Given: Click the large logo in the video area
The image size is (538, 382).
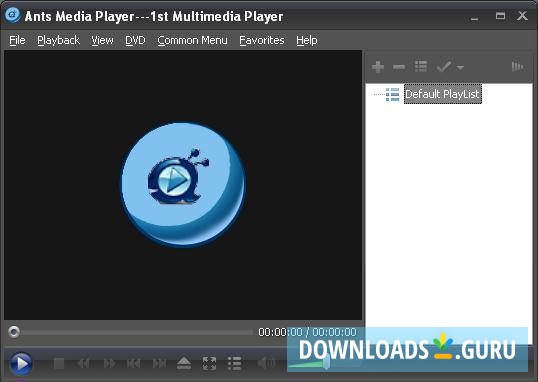Looking at the screenshot, I should tap(183, 185).
